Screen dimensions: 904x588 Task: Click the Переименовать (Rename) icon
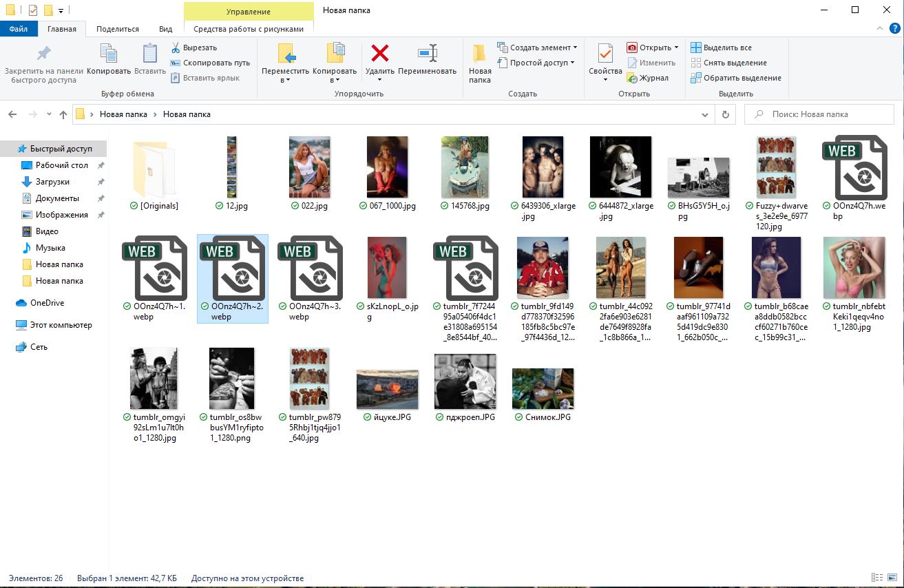tap(427, 54)
